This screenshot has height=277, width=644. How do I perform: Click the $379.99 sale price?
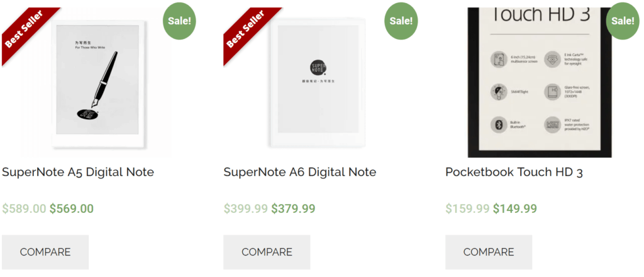tap(293, 209)
